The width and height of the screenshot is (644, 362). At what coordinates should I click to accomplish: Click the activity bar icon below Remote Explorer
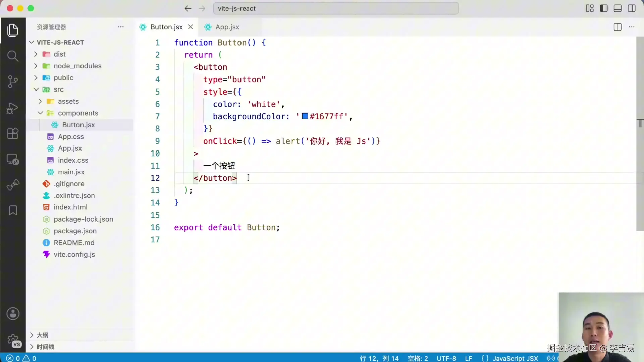pyautogui.click(x=13, y=185)
